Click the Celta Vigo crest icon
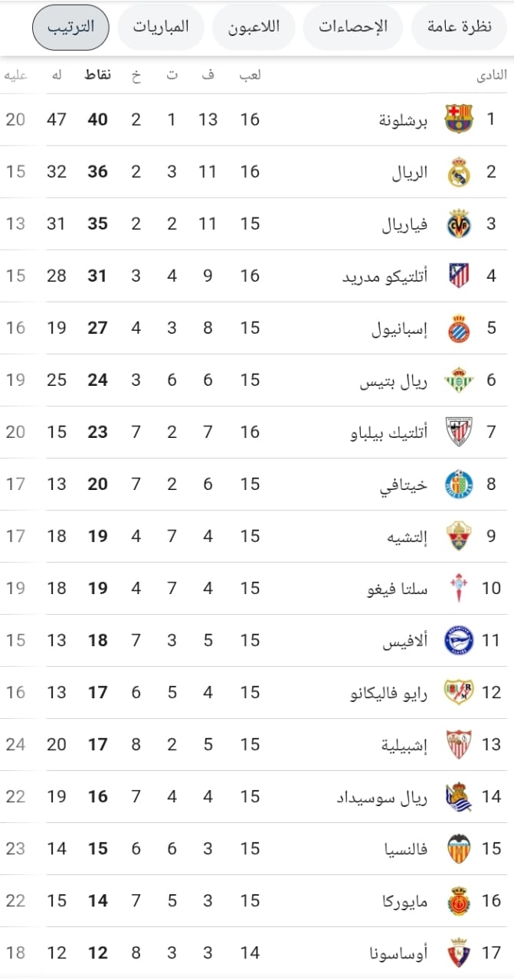The image size is (514, 980). click(x=458, y=588)
